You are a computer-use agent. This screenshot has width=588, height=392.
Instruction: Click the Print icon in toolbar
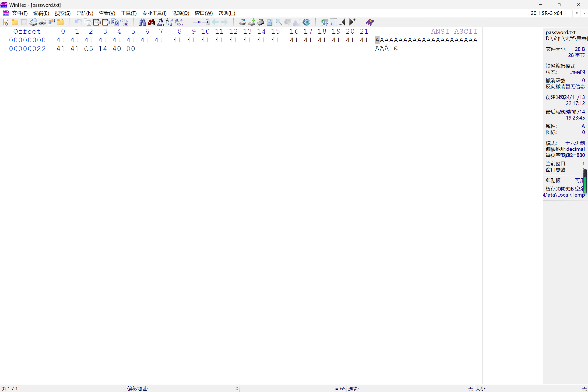click(42, 22)
